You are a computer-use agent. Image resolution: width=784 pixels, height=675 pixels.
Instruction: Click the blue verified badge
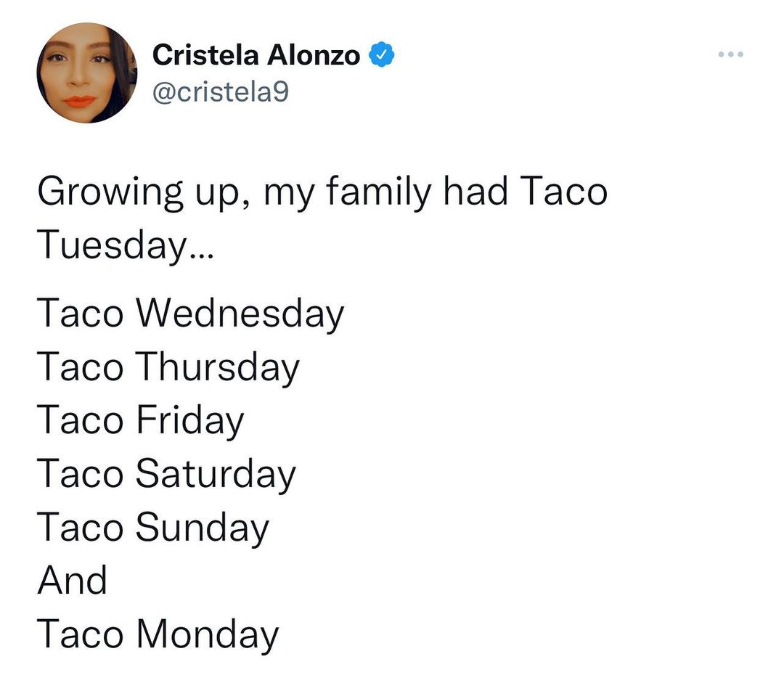click(x=382, y=55)
